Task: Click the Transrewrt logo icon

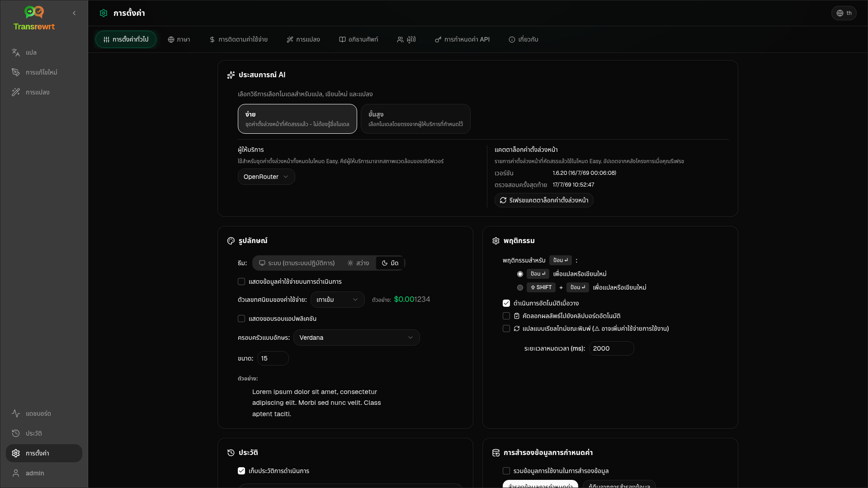Action: pyautogui.click(x=34, y=12)
